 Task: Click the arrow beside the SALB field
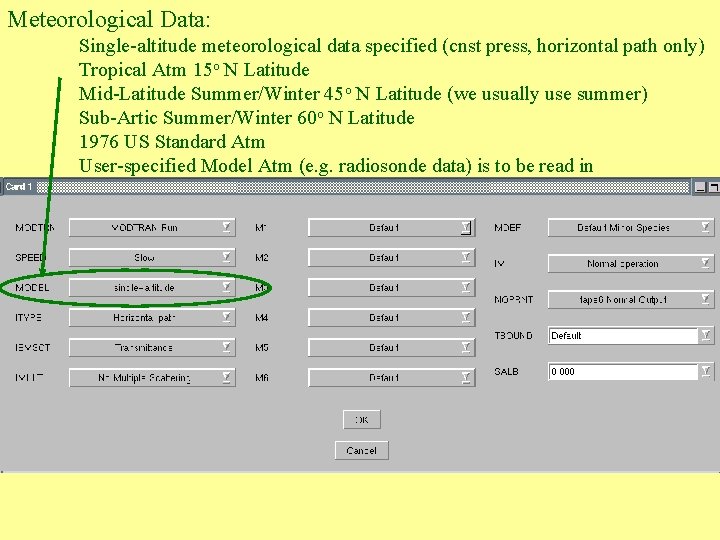pyautogui.click(x=706, y=371)
